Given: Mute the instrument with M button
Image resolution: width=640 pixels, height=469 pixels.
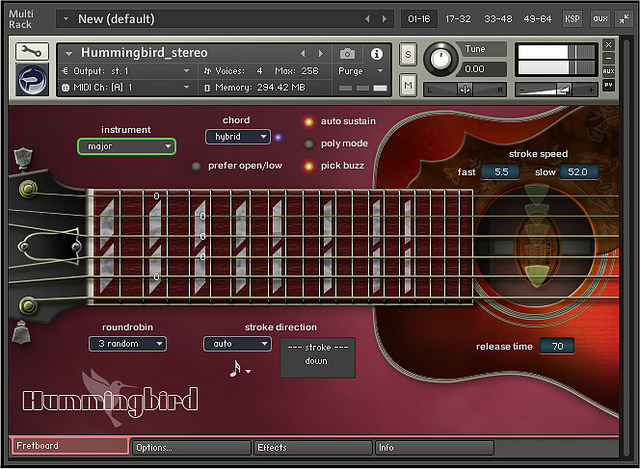Looking at the screenshot, I should click(x=408, y=85).
